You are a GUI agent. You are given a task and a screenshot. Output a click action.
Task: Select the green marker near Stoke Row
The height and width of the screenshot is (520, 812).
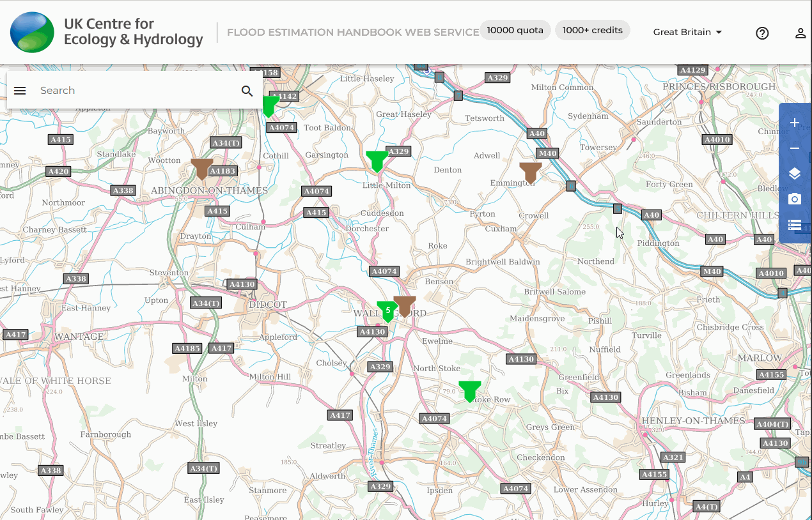pos(469,390)
